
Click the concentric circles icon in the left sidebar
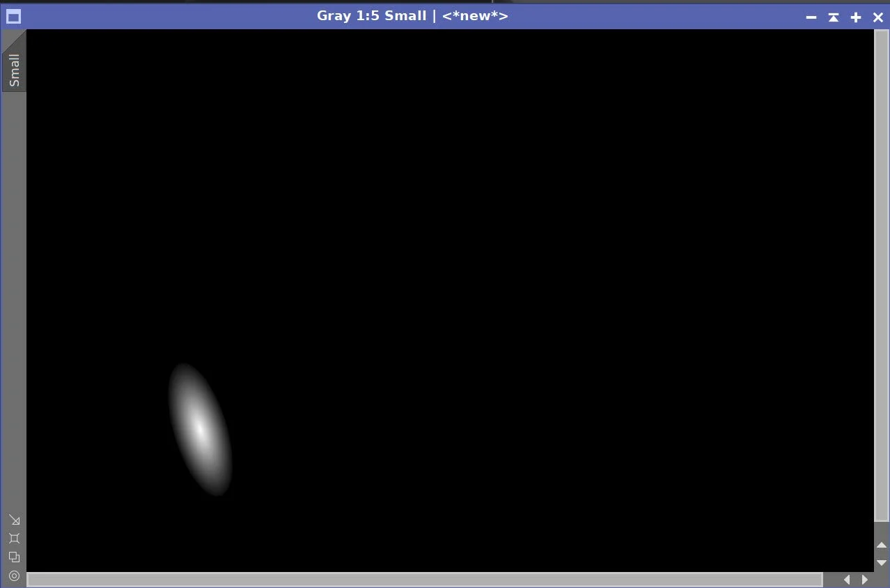[x=14, y=575]
